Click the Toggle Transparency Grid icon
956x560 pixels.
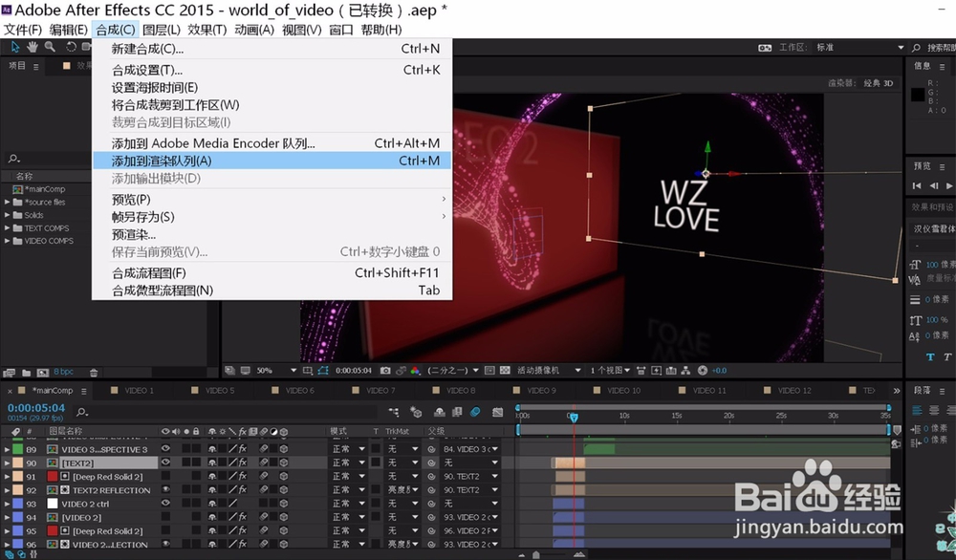tap(505, 371)
